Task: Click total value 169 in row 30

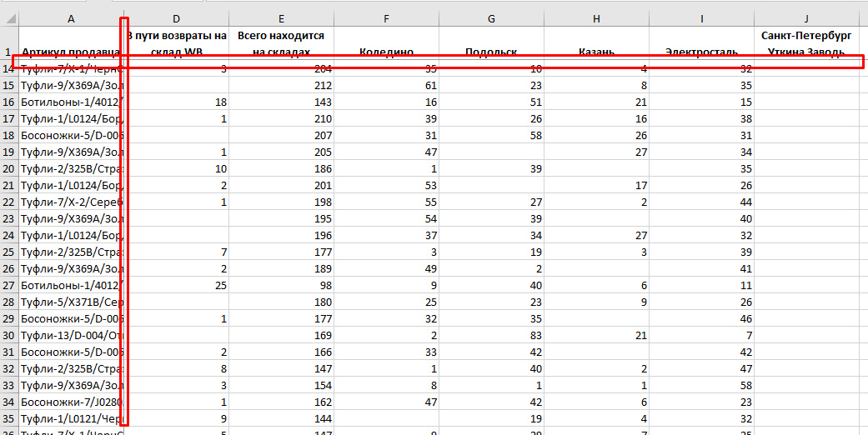Action: [281, 334]
